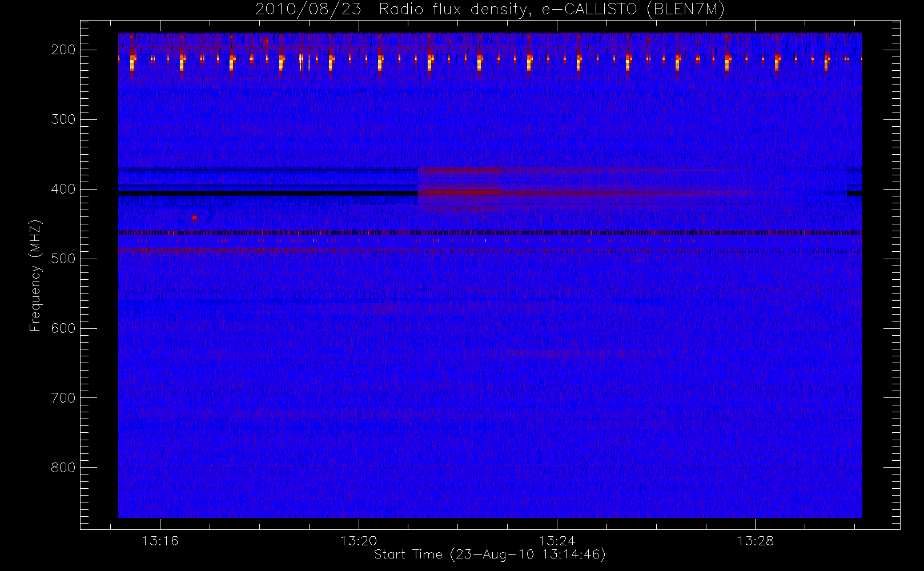Screen dimensions: 924x571
Task: Click the 200 frequency tick label
Action: [63, 50]
